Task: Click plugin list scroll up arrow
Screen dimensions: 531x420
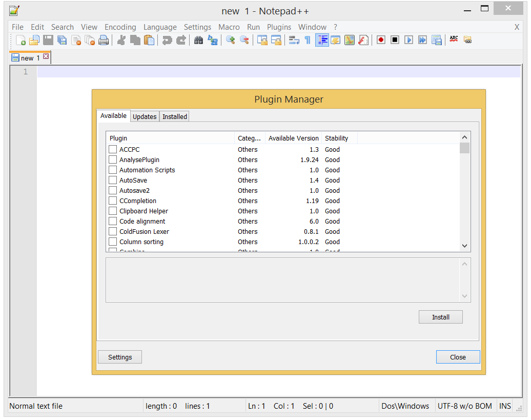Action: pos(464,137)
